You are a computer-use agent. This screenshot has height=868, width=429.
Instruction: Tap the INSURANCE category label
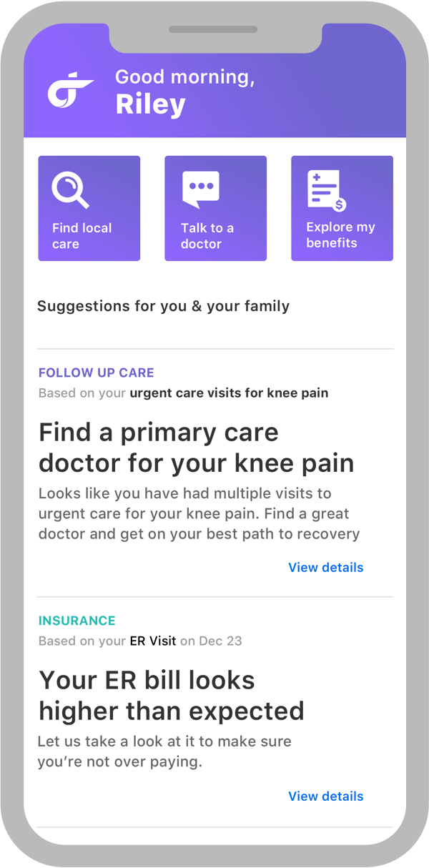[x=77, y=621]
